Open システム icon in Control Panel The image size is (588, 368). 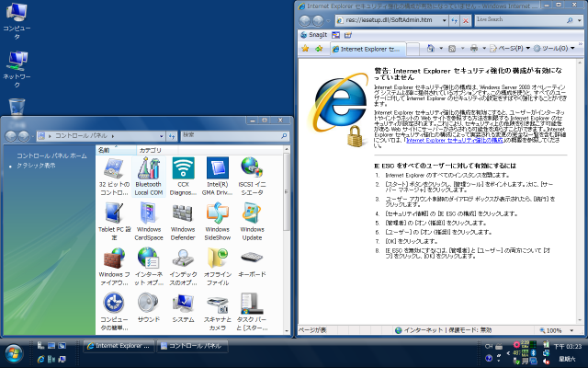183,308
